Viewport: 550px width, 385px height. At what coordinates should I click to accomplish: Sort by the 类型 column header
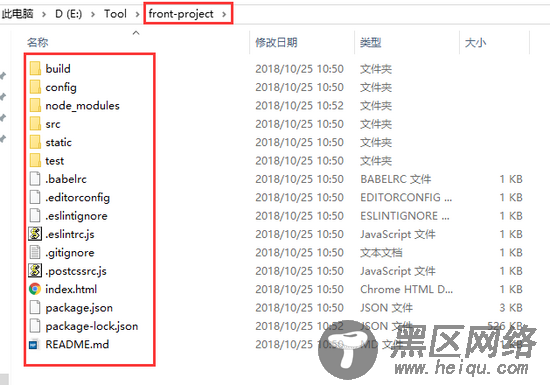pos(371,42)
